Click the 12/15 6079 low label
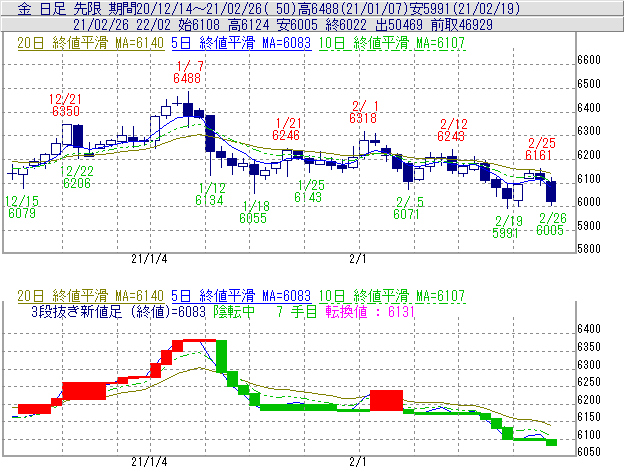This screenshot has width=624, height=473. (22, 207)
